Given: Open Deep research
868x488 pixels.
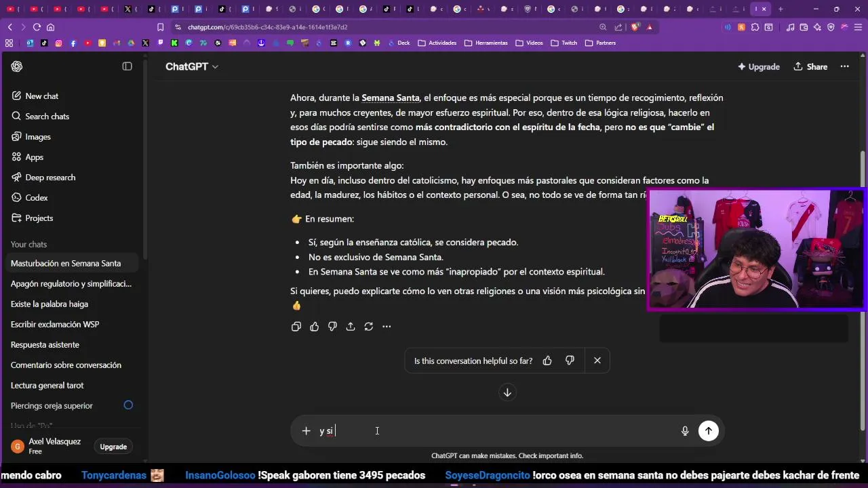Looking at the screenshot, I should 72,178.
